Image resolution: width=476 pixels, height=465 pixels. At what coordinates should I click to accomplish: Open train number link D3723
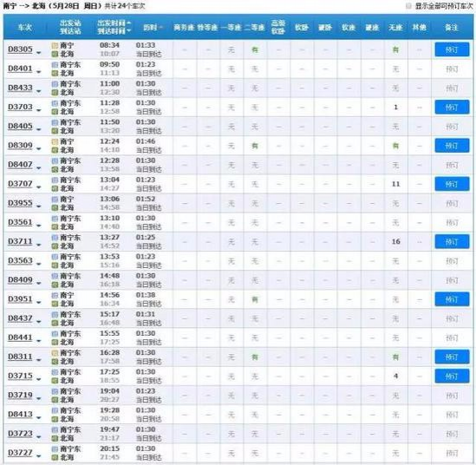(20, 434)
